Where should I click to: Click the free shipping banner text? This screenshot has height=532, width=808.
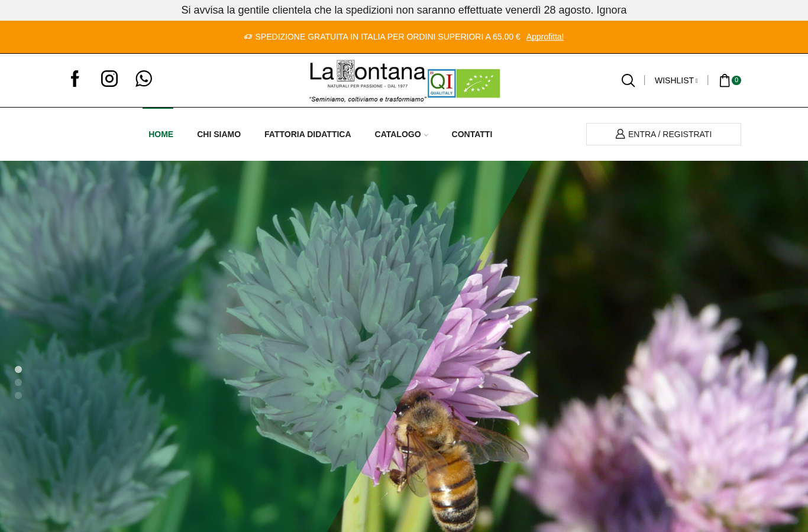pos(387,37)
